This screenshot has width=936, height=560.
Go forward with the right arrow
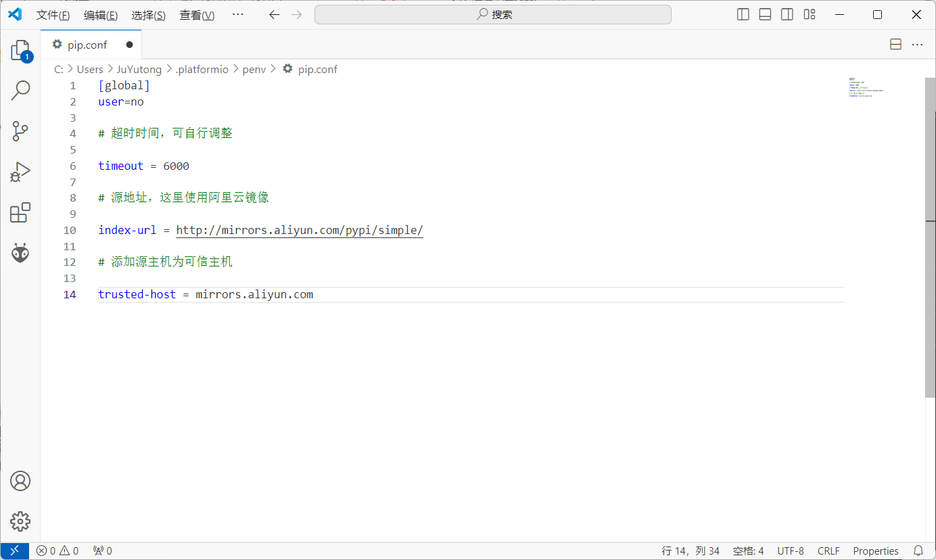point(296,14)
